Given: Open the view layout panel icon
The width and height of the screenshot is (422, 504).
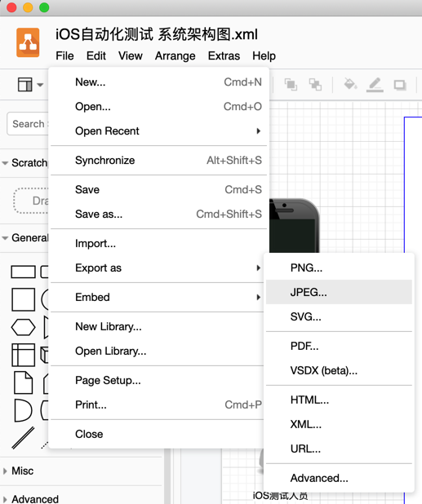Looking at the screenshot, I should (24, 85).
